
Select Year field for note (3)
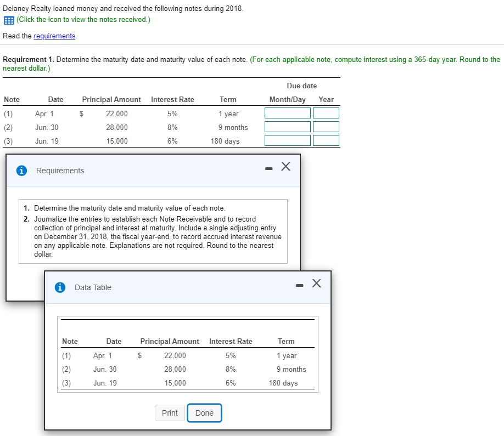(x=326, y=140)
